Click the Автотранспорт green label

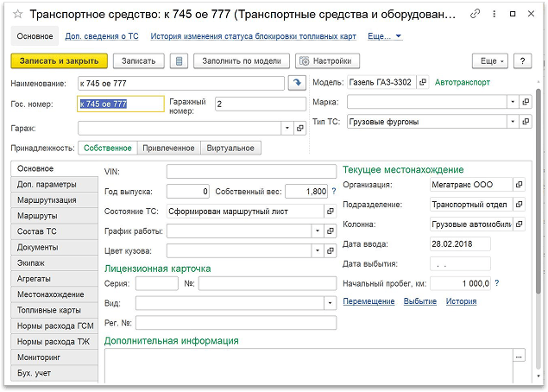coord(462,82)
